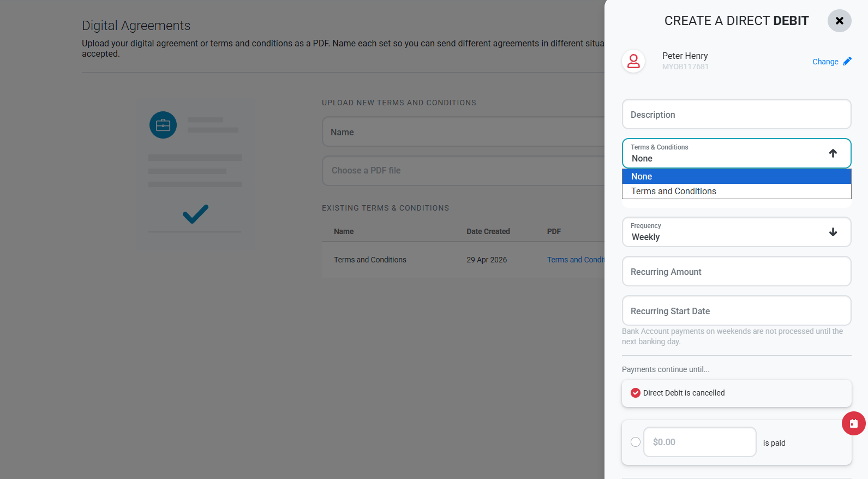Click the red calendar floating icon

853,423
